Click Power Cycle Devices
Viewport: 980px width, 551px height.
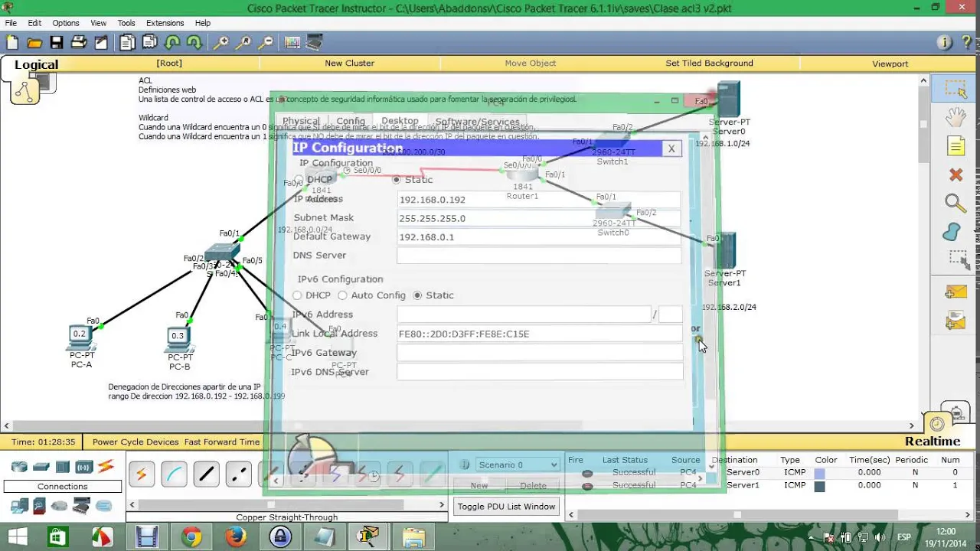136,442
